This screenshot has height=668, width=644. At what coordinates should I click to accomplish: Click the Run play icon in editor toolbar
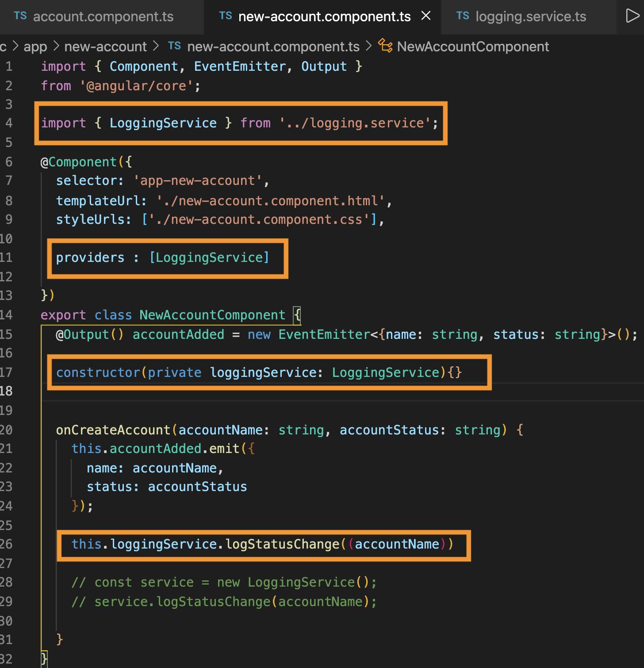(x=633, y=16)
